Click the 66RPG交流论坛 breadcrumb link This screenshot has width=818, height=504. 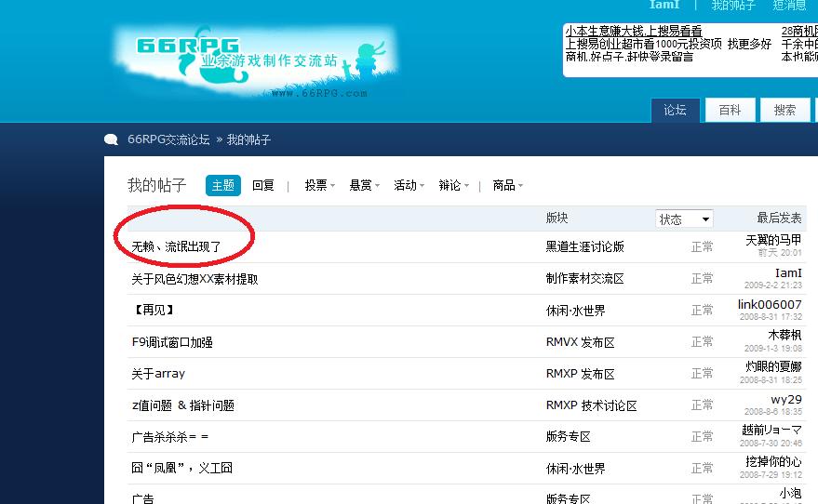[x=168, y=139]
